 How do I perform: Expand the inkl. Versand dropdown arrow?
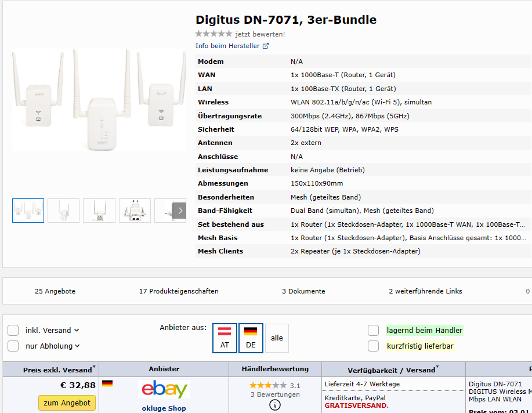click(77, 330)
